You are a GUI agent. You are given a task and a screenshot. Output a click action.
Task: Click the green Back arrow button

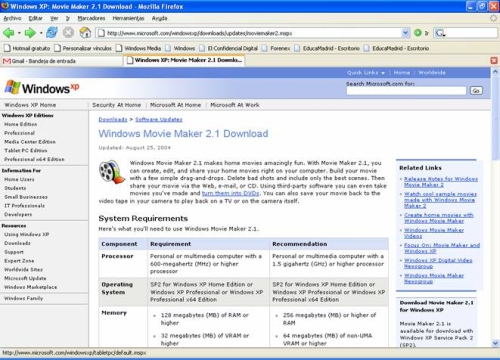tap(9, 33)
